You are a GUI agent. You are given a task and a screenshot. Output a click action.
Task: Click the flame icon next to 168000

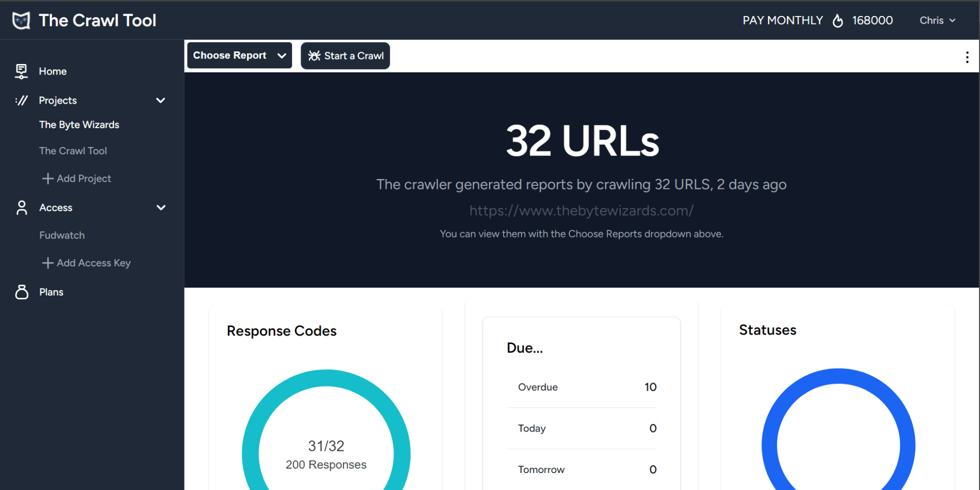click(838, 20)
